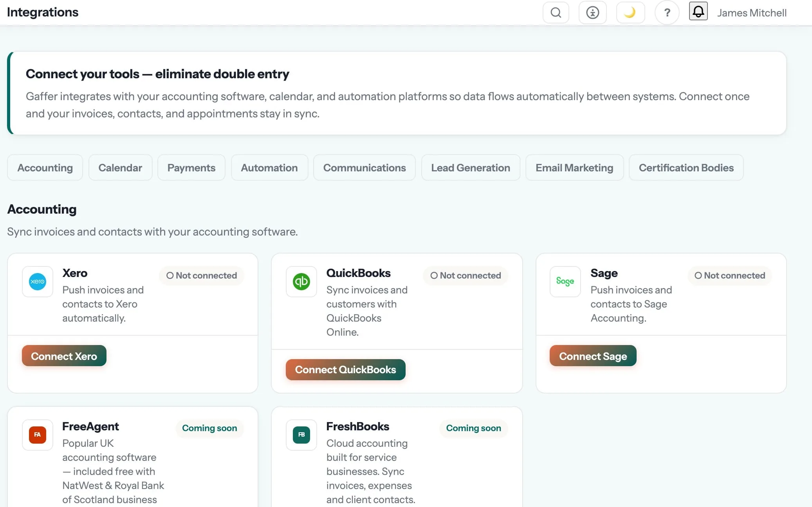Click the Xero card title
812x507 pixels.
coord(75,273)
